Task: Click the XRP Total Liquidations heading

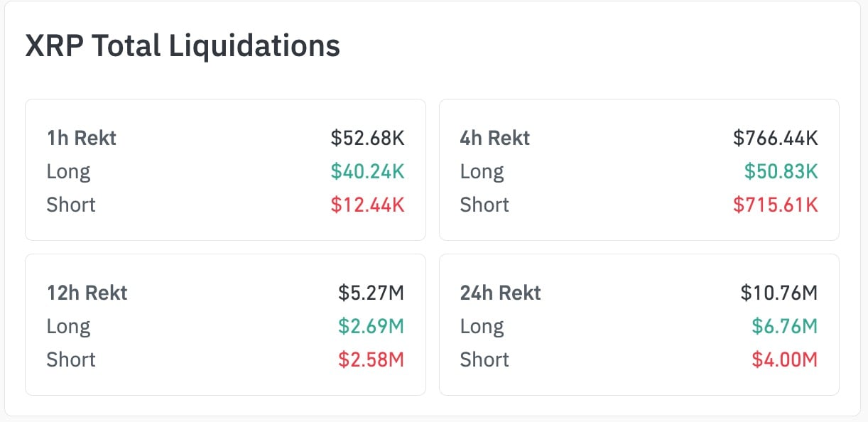Action: click(183, 45)
